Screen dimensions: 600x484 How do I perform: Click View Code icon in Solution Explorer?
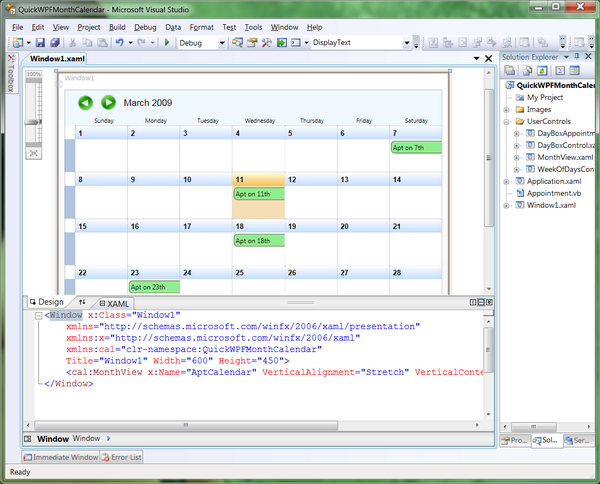click(x=560, y=70)
